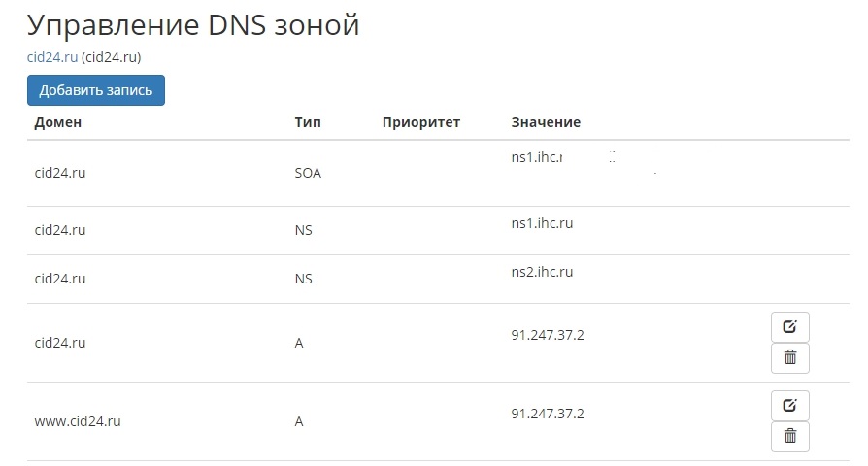The image size is (868, 466).
Task: Delete the www.cid24.ru A record
Action: click(x=790, y=437)
